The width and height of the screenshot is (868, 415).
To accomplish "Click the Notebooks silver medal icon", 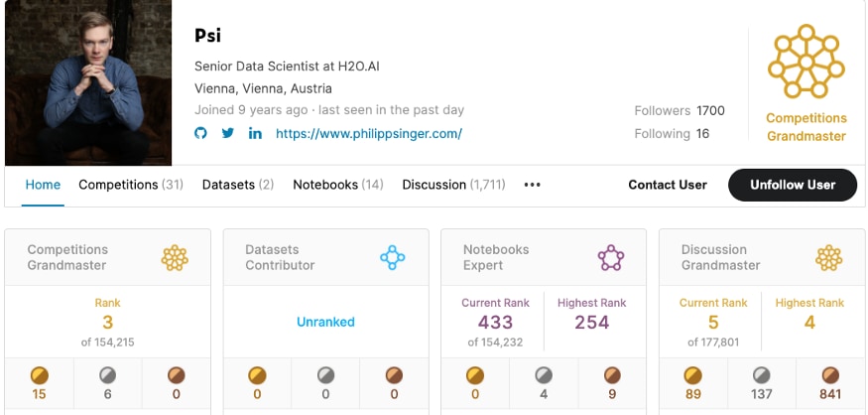I will click(x=544, y=375).
